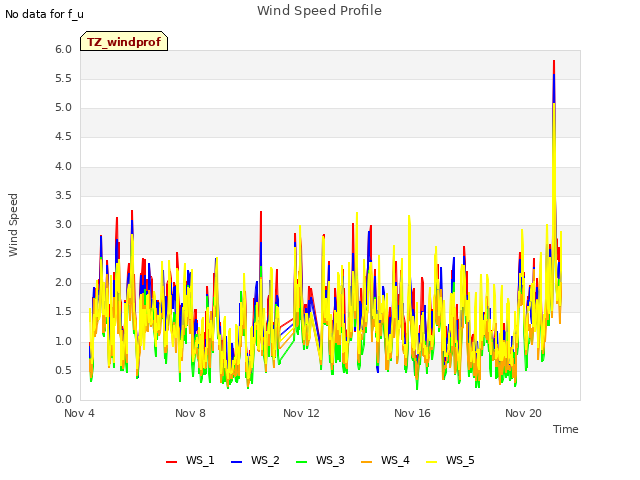Click the 1.5 y-axis tick label

tap(63, 312)
